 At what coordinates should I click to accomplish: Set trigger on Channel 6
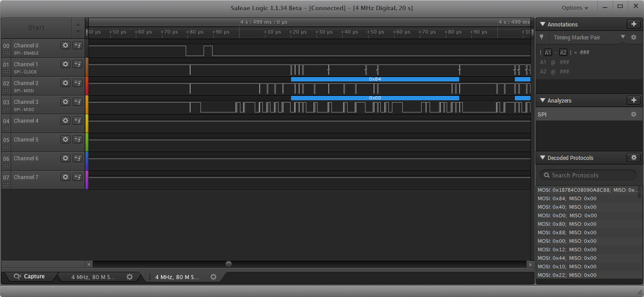(78, 158)
